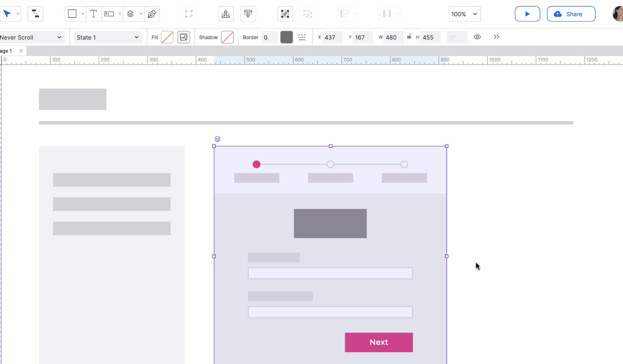The height and width of the screenshot is (364, 623).
Task: Select the Pen drawing tool
Action: click(152, 14)
